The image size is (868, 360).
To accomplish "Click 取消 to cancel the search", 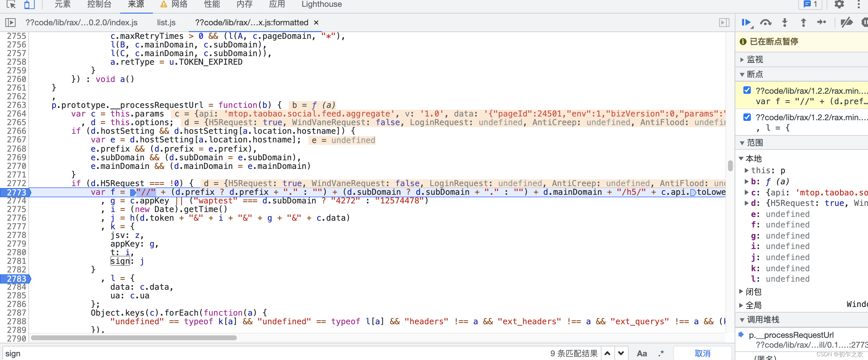I will tap(702, 353).
